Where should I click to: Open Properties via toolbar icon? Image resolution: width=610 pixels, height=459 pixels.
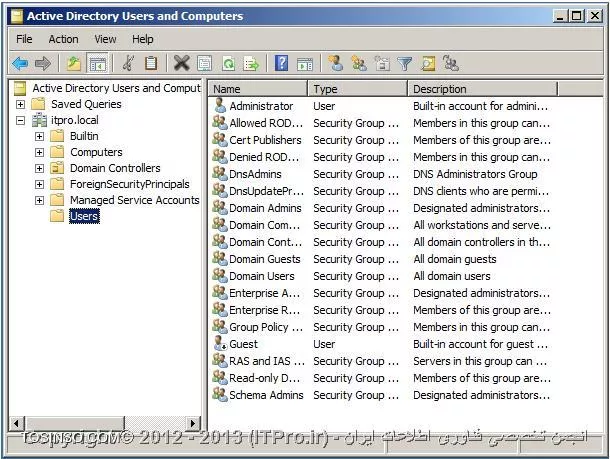[205, 63]
